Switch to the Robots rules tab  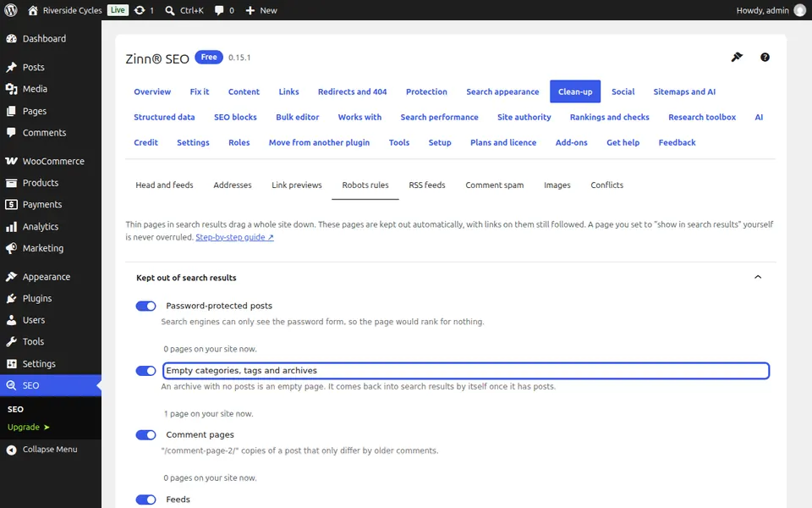(365, 185)
